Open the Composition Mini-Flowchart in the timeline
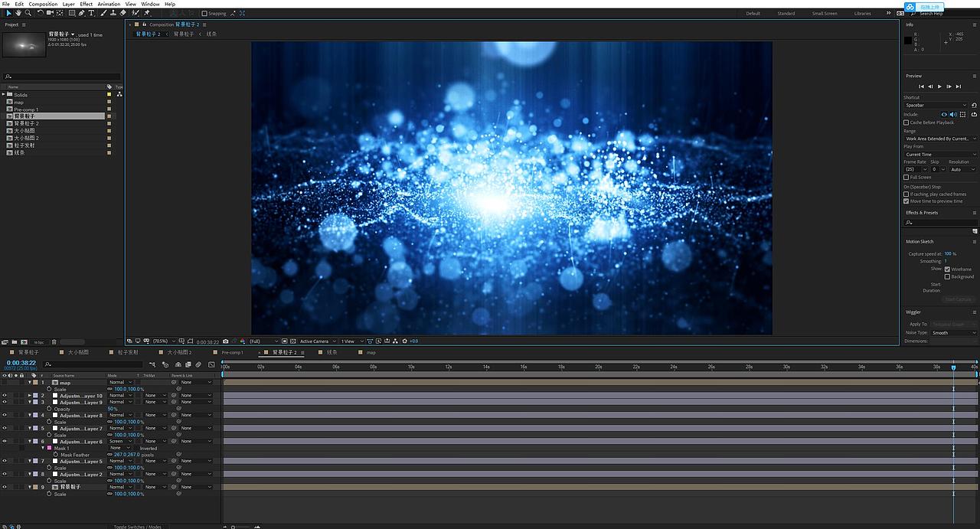This screenshot has height=529, width=980. point(152,364)
